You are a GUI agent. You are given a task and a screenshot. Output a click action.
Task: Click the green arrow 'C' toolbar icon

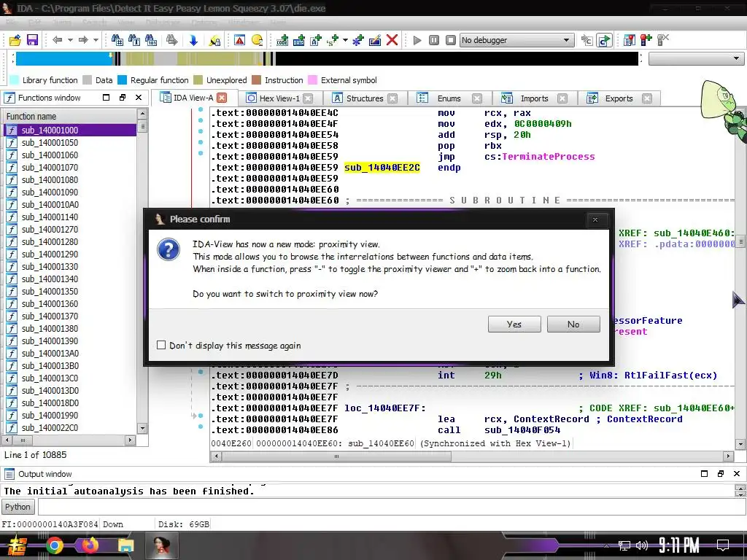coord(604,40)
